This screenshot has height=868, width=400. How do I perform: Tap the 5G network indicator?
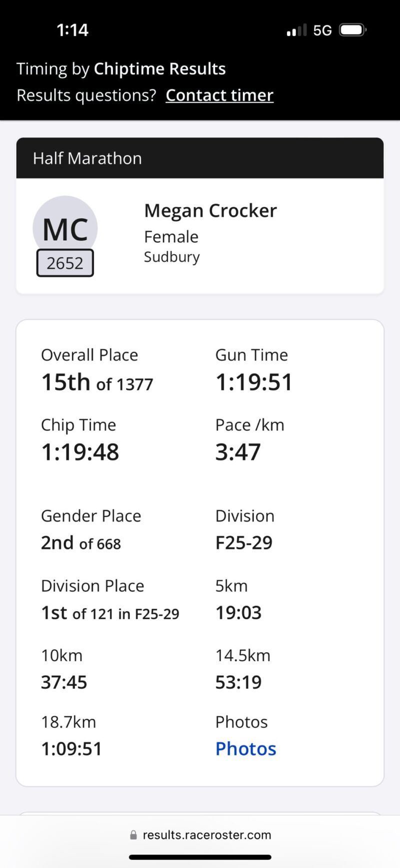(322, 31)
